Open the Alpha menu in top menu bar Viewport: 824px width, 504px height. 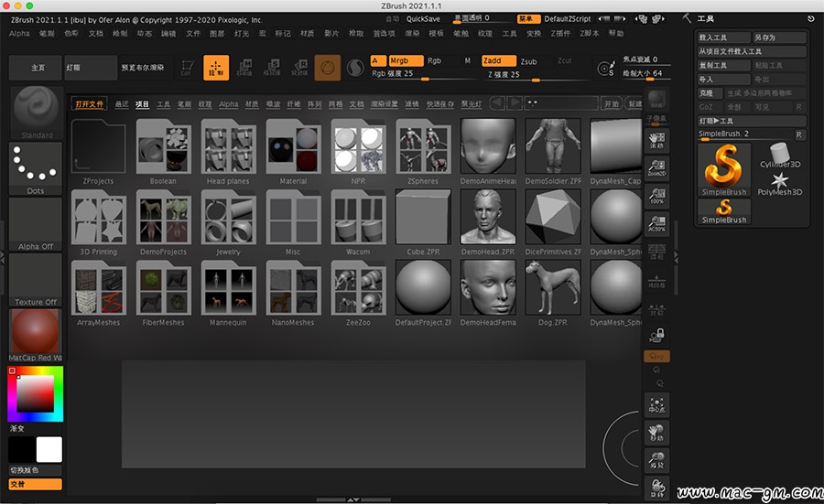click(x=19, y=33)
